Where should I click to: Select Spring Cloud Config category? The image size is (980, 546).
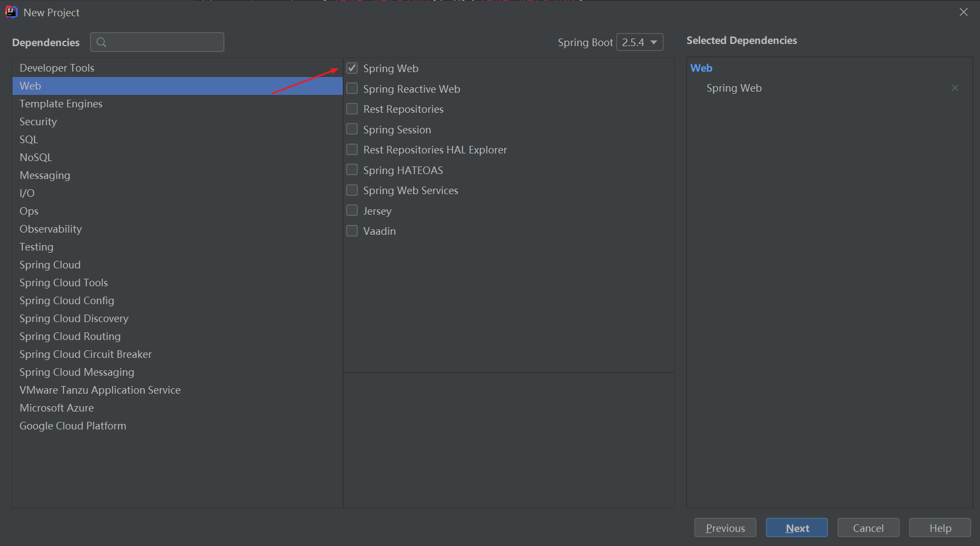tap(177, 300)
